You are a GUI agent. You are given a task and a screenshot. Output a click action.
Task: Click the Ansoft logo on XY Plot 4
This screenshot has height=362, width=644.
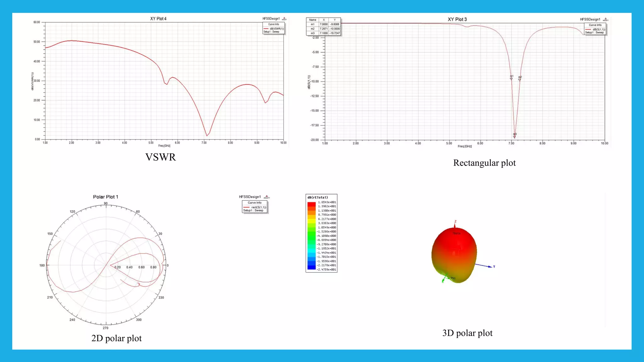284,19
